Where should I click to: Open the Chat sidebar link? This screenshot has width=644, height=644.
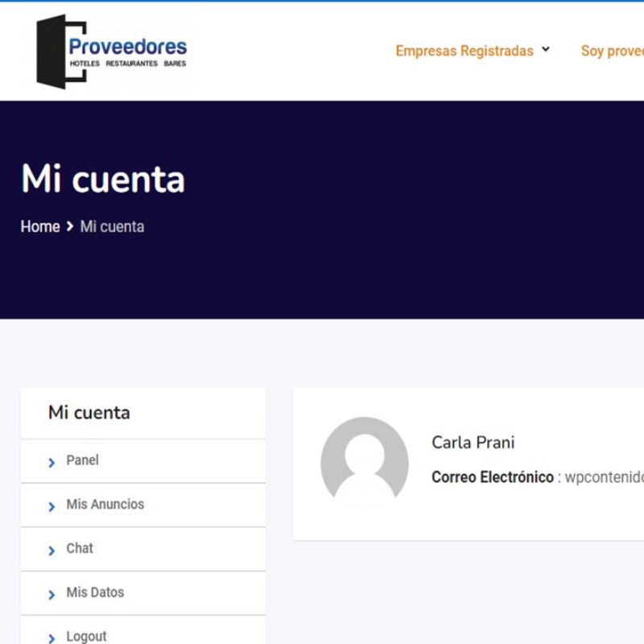[x=80, y=548]
